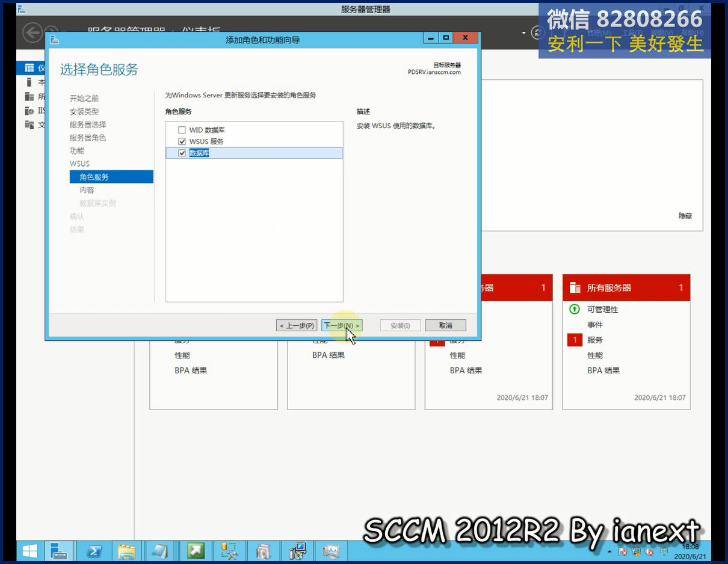Click 所有服务器 tile header
This screenshot has height=564, width=728.
(x=626, y=288)
